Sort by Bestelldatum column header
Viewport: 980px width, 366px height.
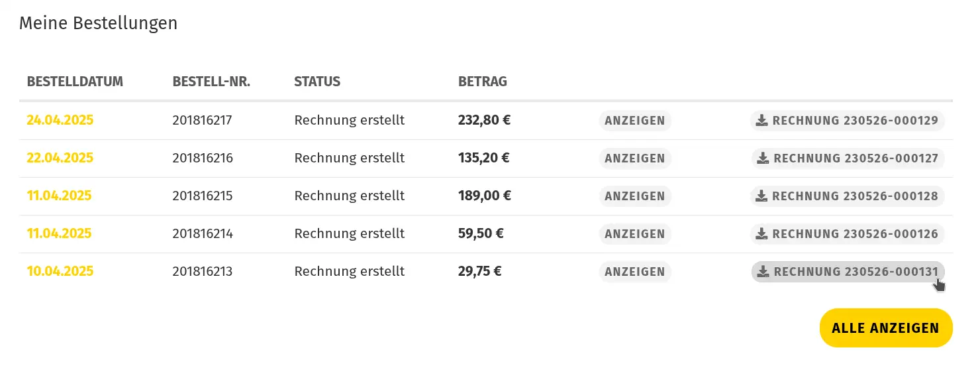pyautogui.click(x=75, y=82)
